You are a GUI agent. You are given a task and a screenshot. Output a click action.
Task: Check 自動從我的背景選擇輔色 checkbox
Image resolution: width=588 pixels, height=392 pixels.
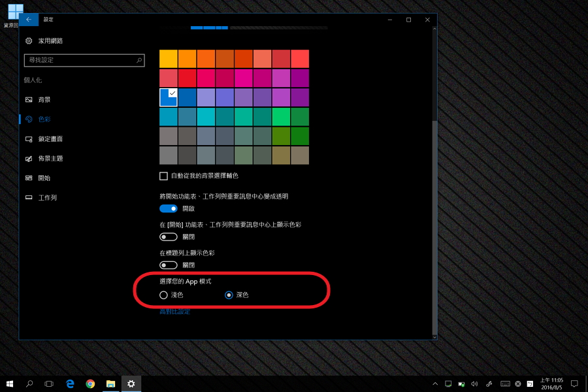[x=162, y=175]
